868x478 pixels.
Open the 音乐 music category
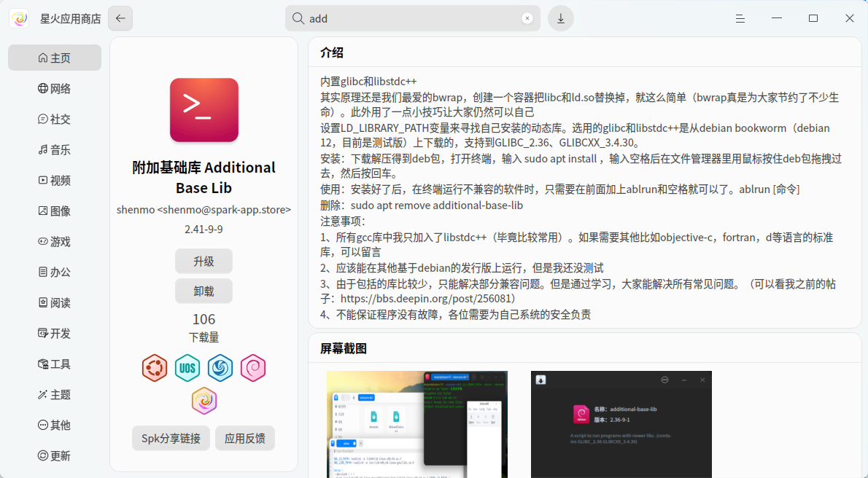click(x=55, y=149)
